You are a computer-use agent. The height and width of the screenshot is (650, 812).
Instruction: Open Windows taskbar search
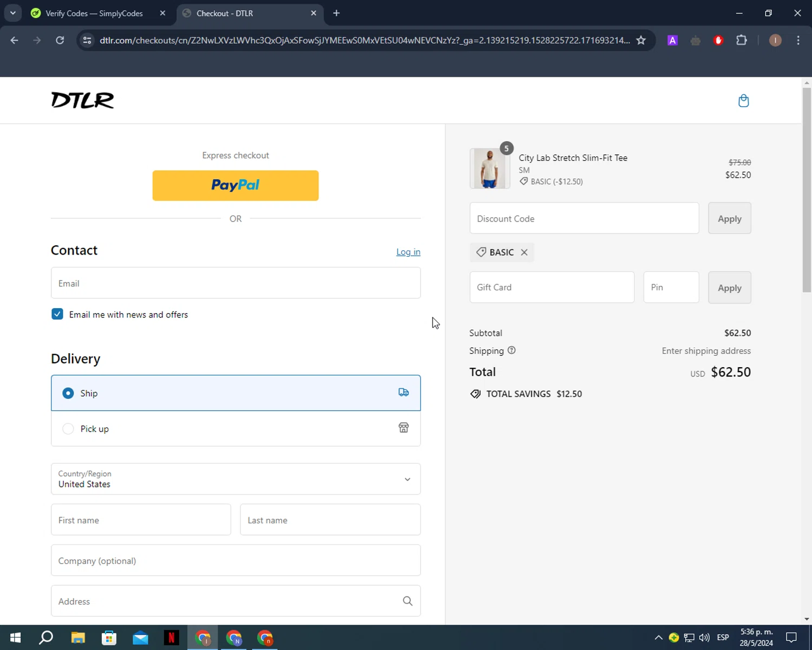coord(47,638)
